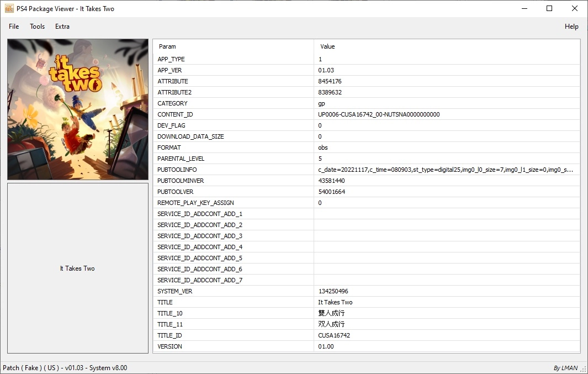Click the Param column header
The image size is (588, 374).
pyautogui.click(x=167, y=46)
